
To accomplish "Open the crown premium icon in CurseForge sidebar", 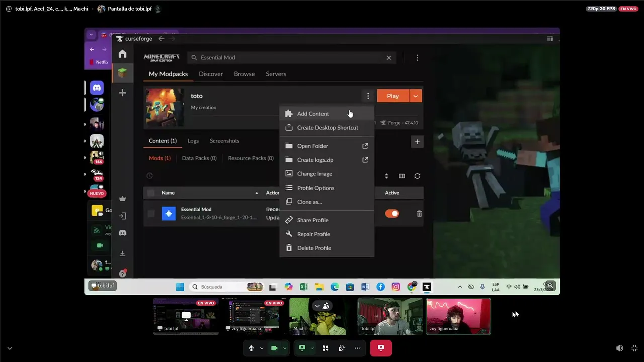I will coord(122,199).
